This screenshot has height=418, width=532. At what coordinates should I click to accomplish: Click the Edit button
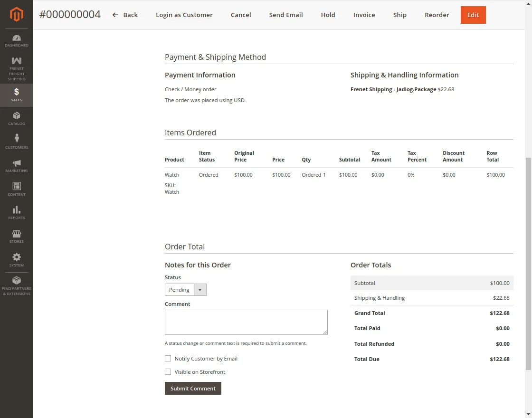tap(473, 15)
